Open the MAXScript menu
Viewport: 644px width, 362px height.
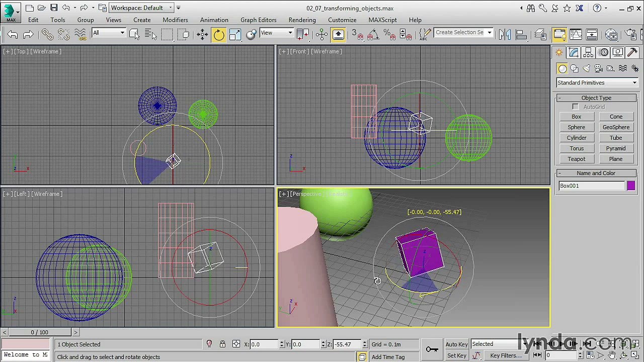click(x=382, y=20)
